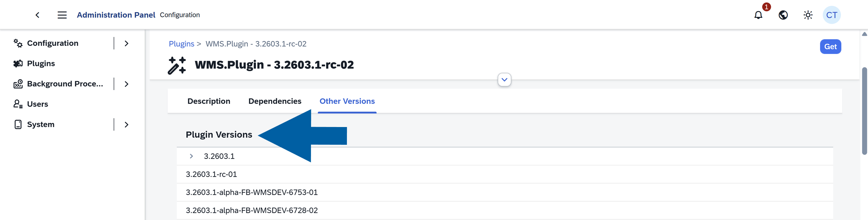Click the System device icon in sidebar
Image resolution: width=868 pixels, height=220 pixels.
[x=18, y=124]
